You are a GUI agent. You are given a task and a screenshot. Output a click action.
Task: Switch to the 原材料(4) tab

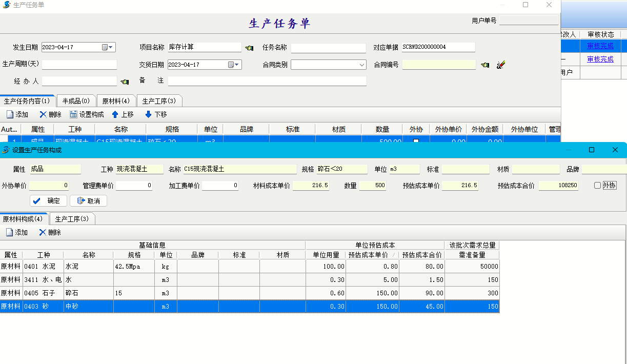tap(116, 101)
